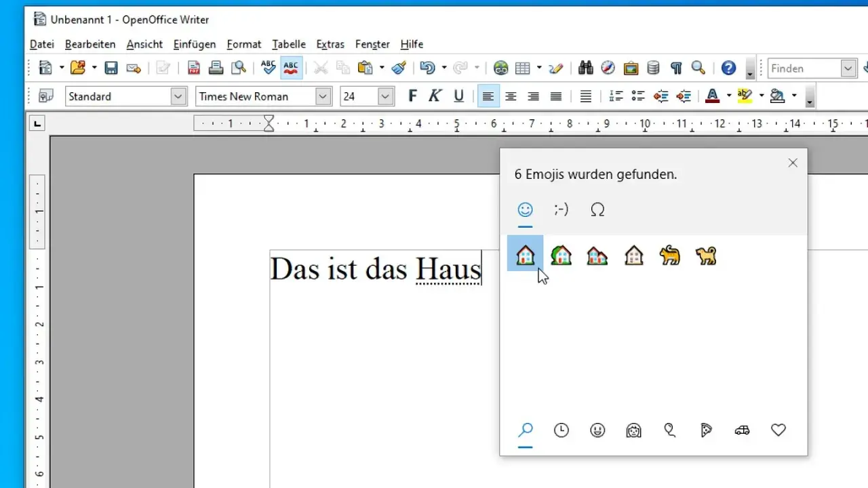The height and width of the screenshot is (488, 868).
Task: Toggle Nonprinting Characters pilcrow icon
Action: 675,68
